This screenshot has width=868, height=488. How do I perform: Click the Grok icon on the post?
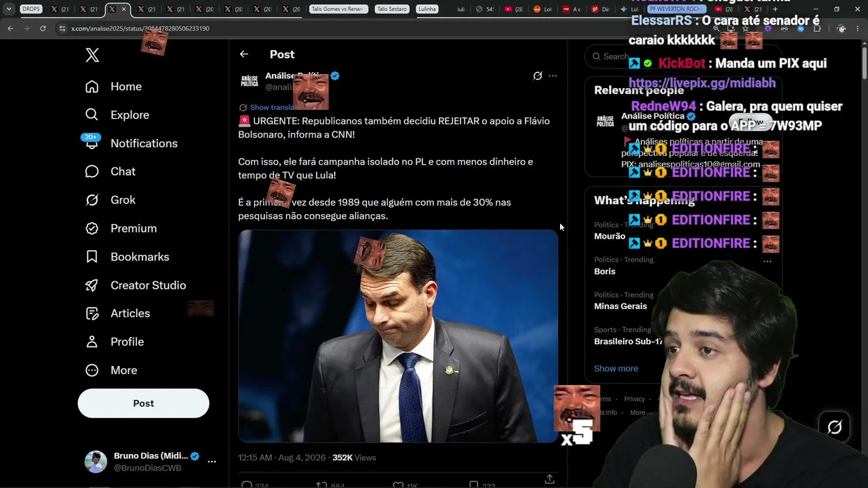538,76
